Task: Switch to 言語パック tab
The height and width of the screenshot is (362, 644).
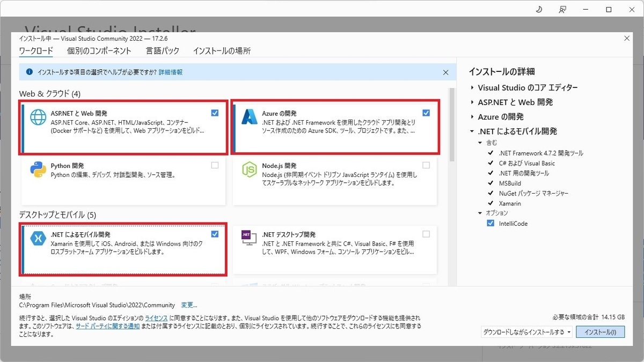Action: tap(163, 51)
